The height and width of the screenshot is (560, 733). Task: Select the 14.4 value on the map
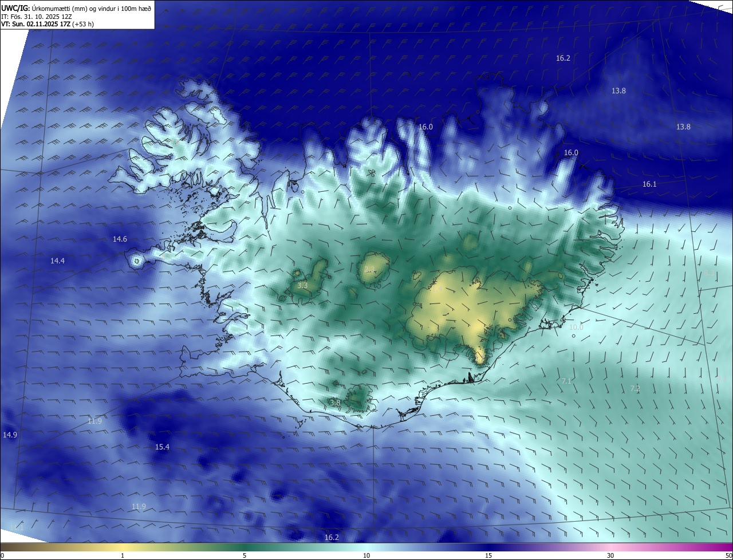pos(57,261)
